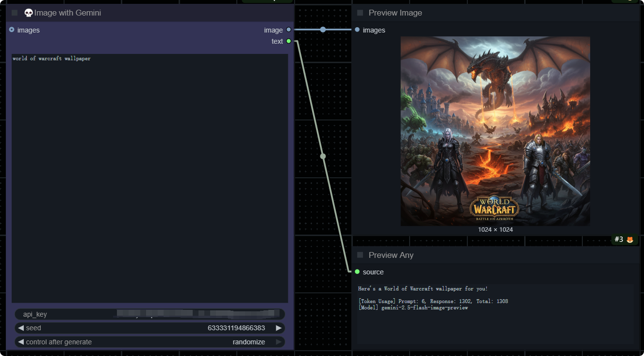Image resolution: width=644 pixels, height=356 pixels.
Task: Increase the seed value with the right arrow
Action: pos(279,328)
